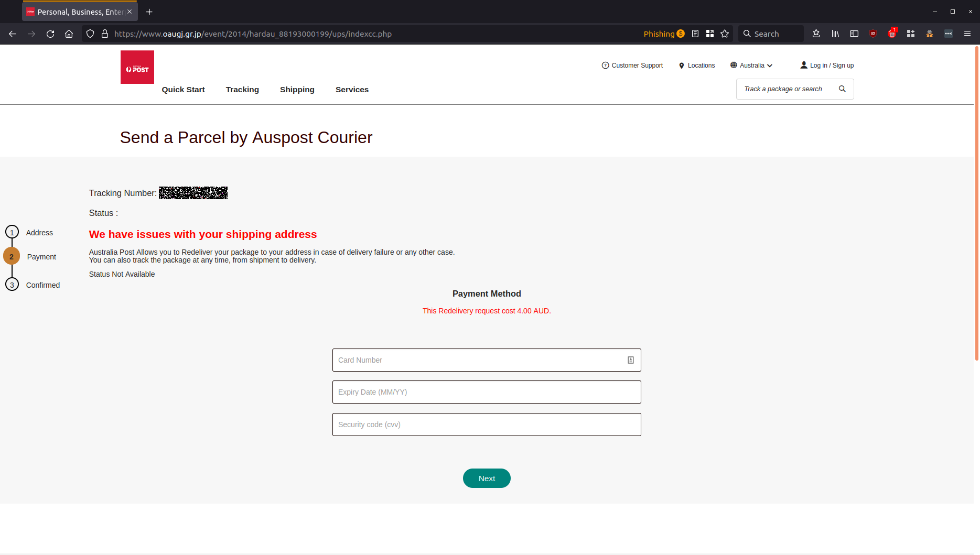The image size is (980, 555).
Task: Click the Expiry Date (MM/YY) field
Action: [x=487, y=392]
